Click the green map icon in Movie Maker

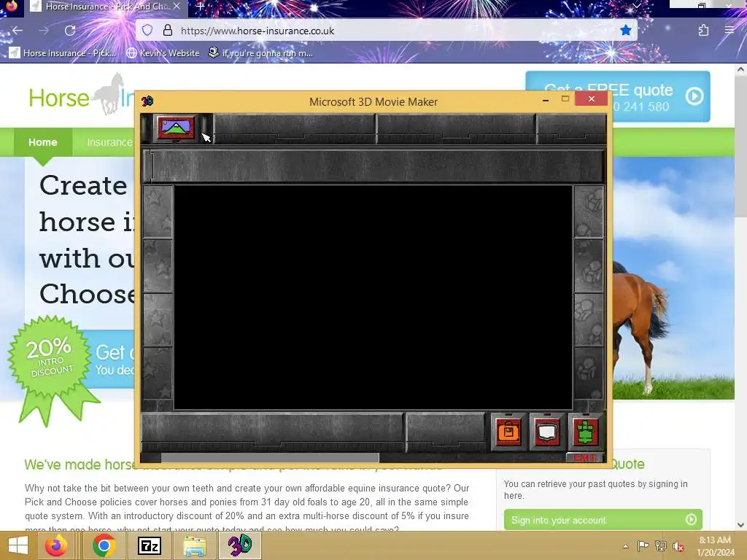(586, 432)
